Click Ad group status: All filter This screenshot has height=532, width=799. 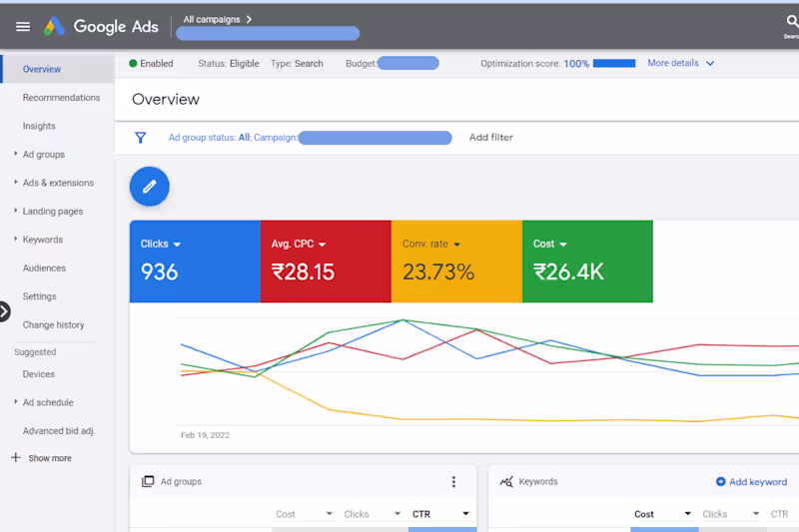pos(210,138)
